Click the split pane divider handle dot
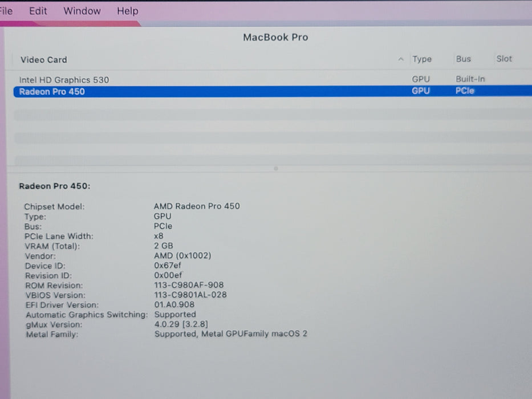 pos(276,168)
